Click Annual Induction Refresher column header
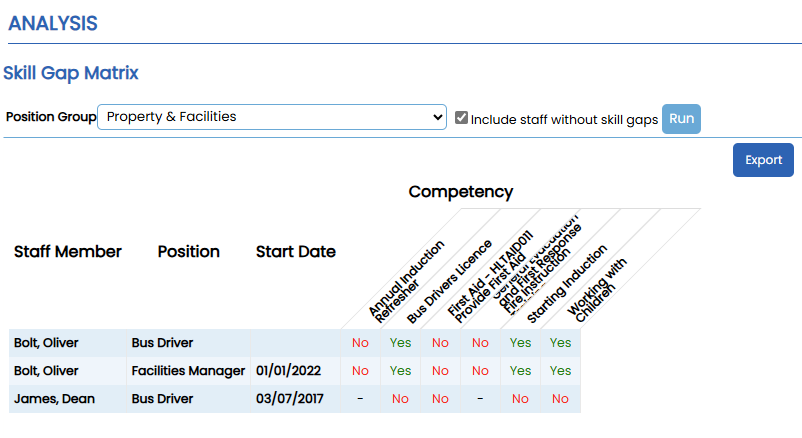 tap(407, 281)
